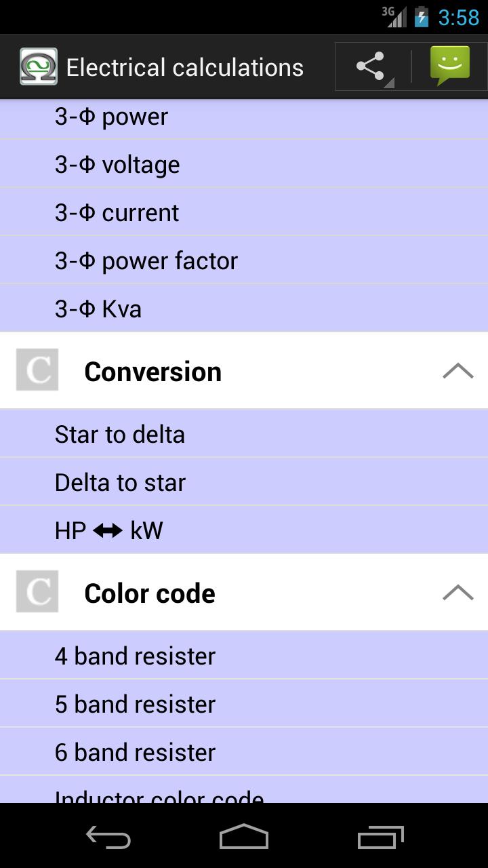Tap the Electrical calculations omega app icon
Screen dimensions: 488x868
click(x=39, y=67)
